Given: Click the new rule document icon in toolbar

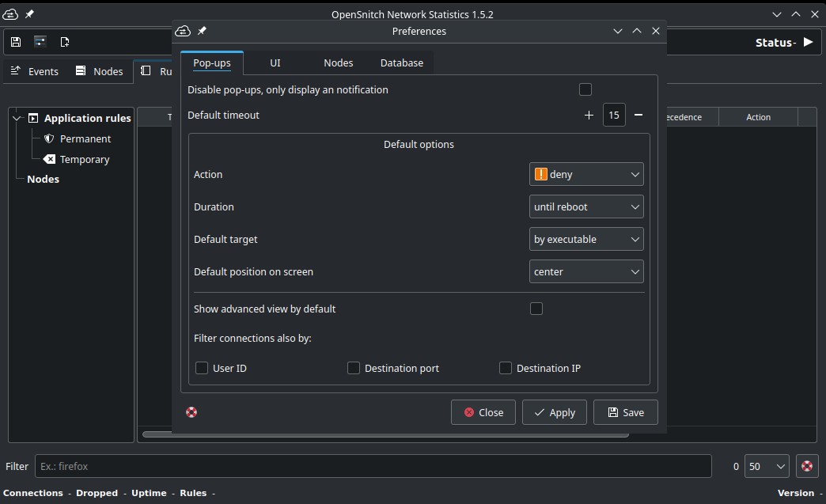Looking at the screenshot, I should point(65,42).
